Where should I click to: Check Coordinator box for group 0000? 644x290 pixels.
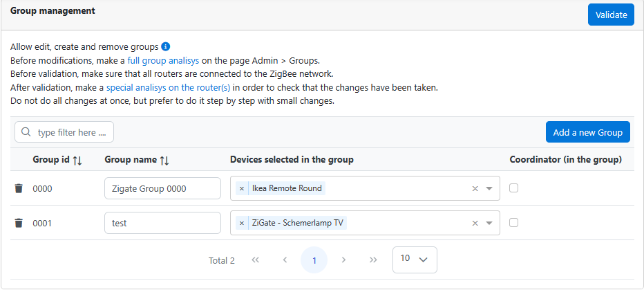click(x=514, y=188)
